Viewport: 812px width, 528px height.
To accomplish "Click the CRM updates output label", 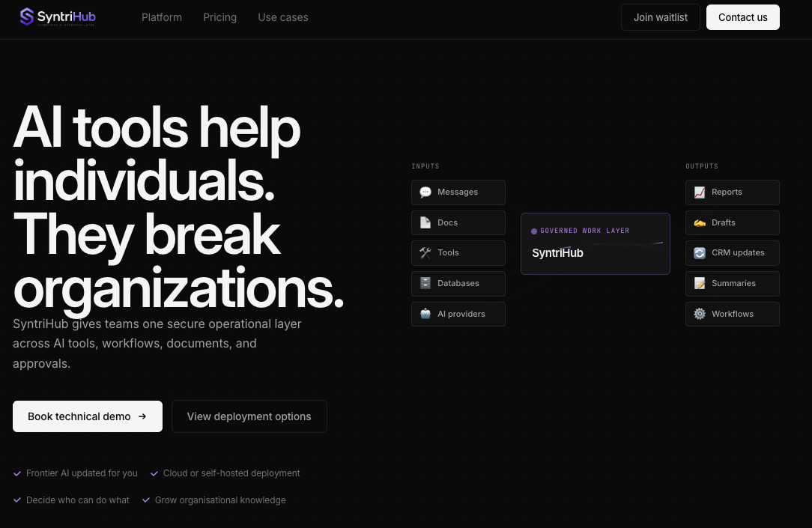I will tap(738, 252).
